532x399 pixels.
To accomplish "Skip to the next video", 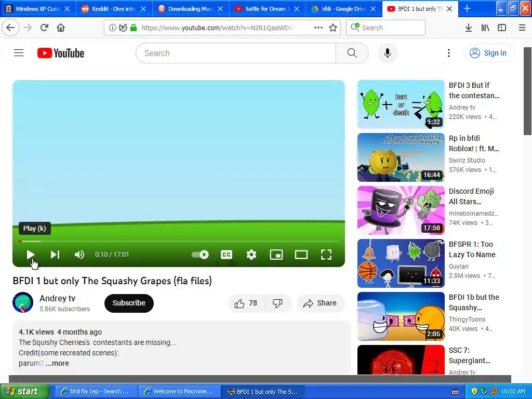I will [x=55, y=255].
